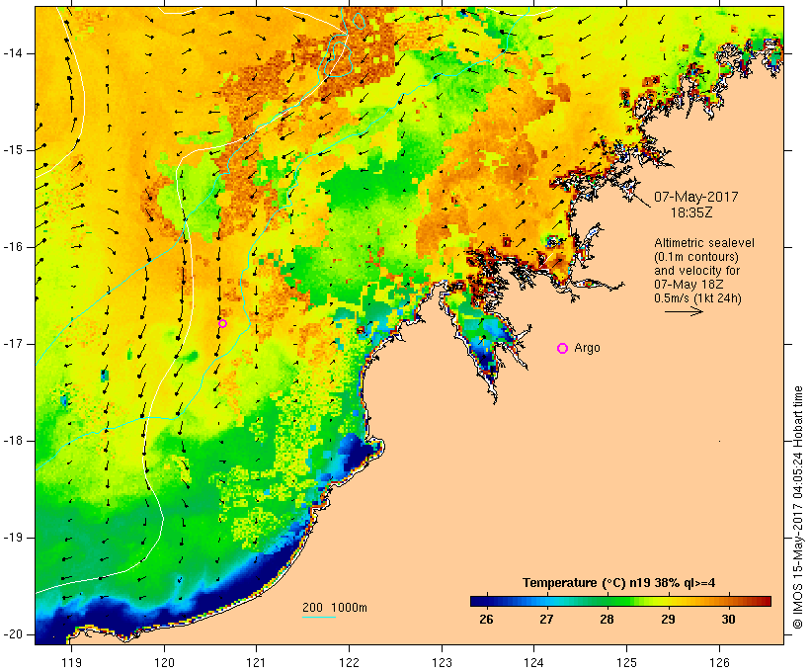Click the '120' longitude axis label
Viewport: 810px width, 672px height.
click(x=164, y=662)
